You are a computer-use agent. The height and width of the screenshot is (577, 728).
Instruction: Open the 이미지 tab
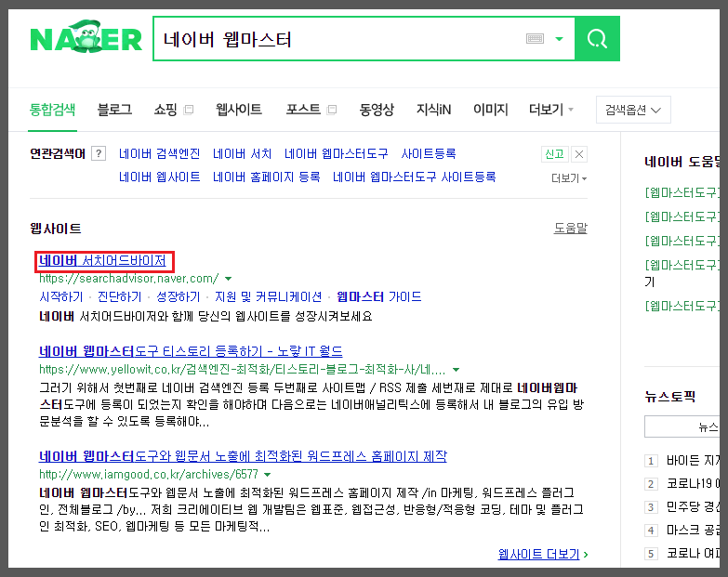coord(491,110)
